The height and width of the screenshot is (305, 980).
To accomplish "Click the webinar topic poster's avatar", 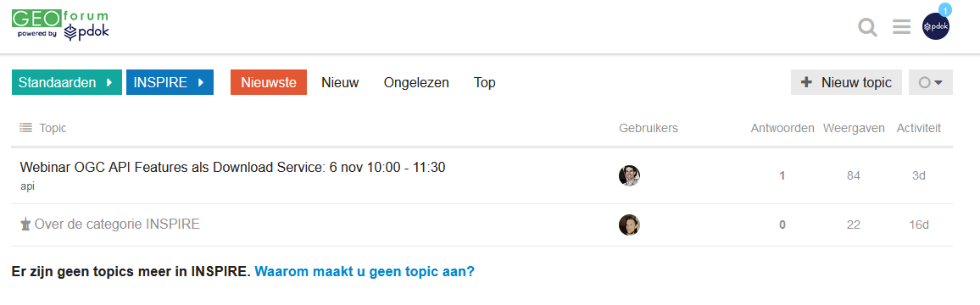I will click(x=629, y=175).
